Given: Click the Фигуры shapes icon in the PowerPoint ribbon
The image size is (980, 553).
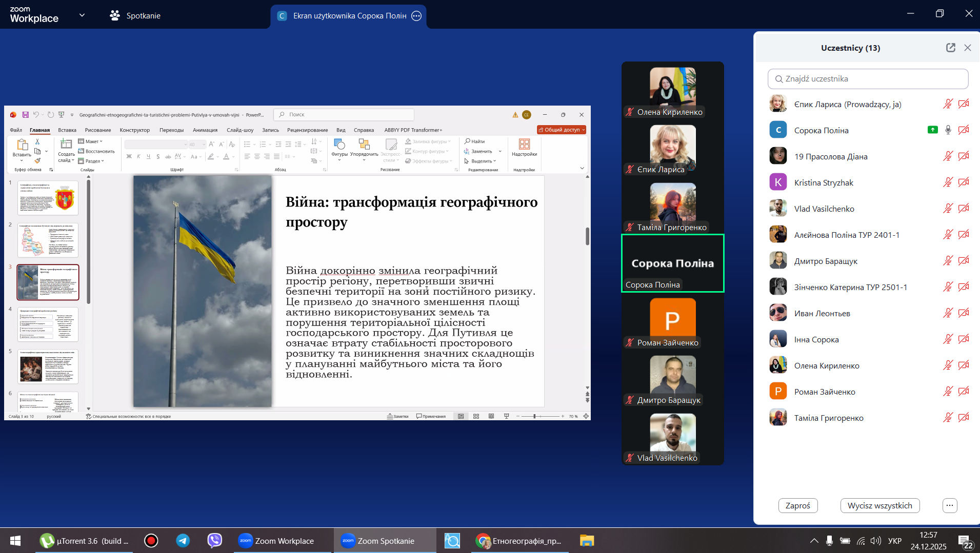Looking at the screenshot, I should click(x=339, y=145).
